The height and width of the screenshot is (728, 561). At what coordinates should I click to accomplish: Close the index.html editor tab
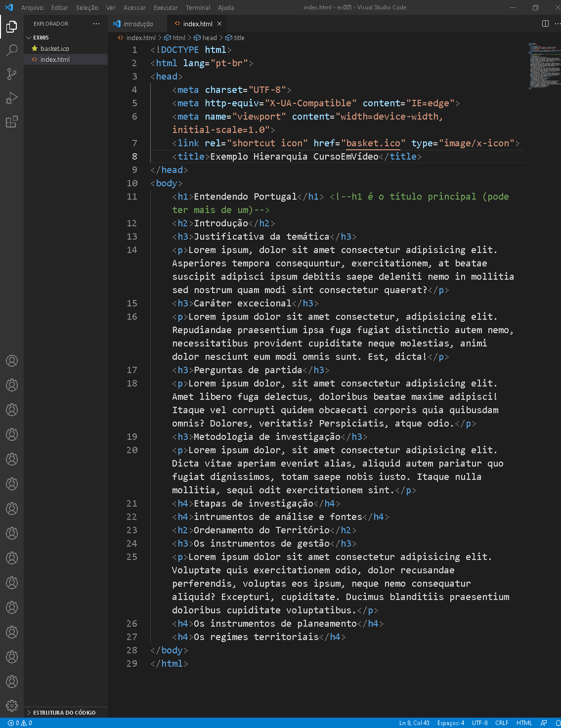(x=219, y=24)
